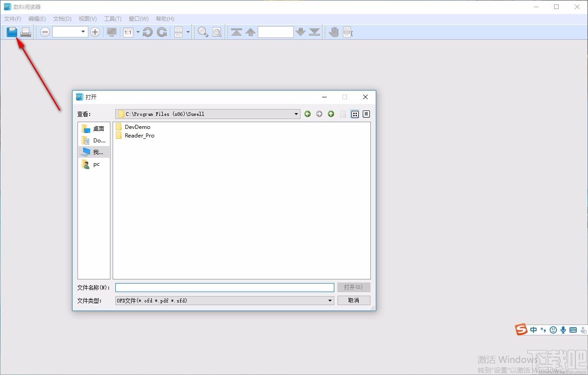The height and width of the screenshot is (375, 588).
Task: Open the 工具(T) menu
Action: (113, 19)
